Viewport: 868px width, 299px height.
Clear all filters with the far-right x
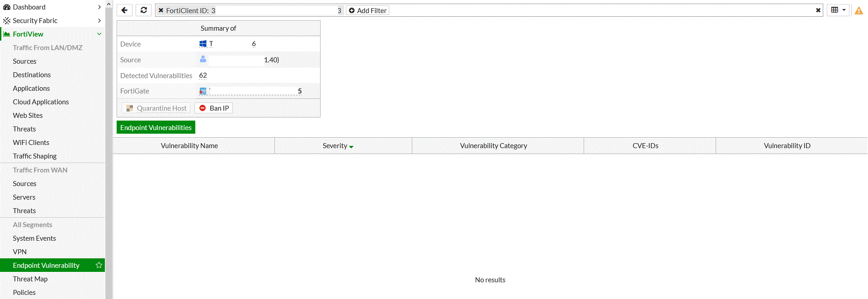[x=818, y=10]
